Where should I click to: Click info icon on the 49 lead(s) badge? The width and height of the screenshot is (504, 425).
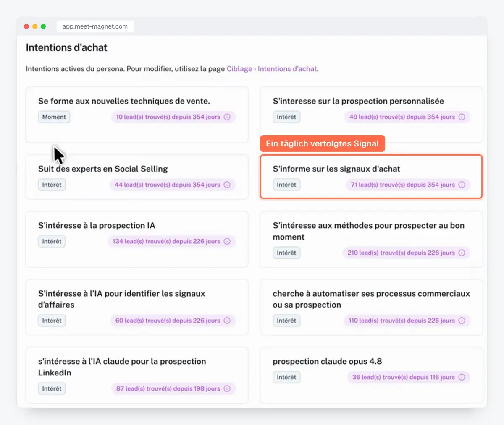pos(462,117)
